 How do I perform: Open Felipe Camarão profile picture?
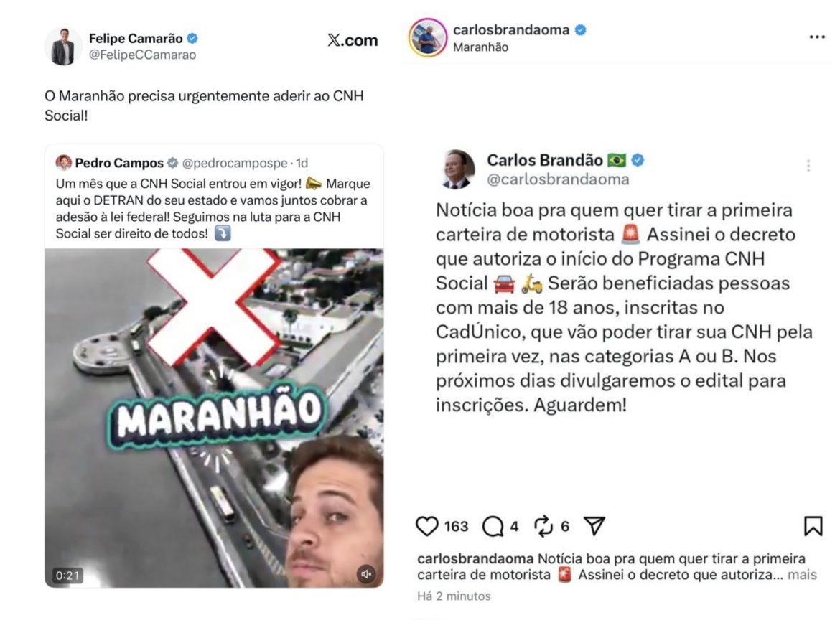[x=63, y=47]
